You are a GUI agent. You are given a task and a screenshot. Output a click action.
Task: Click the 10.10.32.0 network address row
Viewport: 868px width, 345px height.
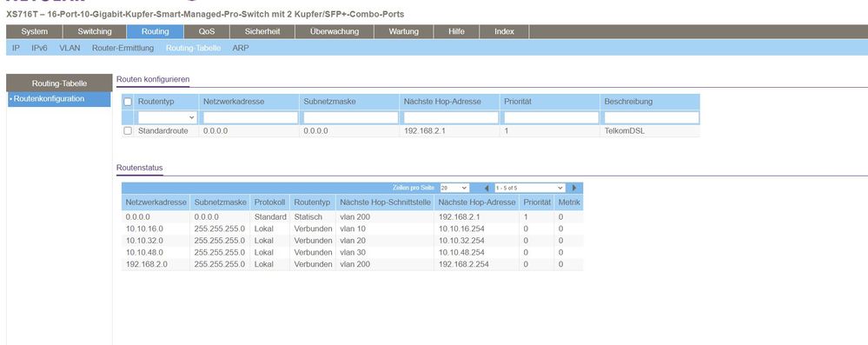(x=144, y=241)
